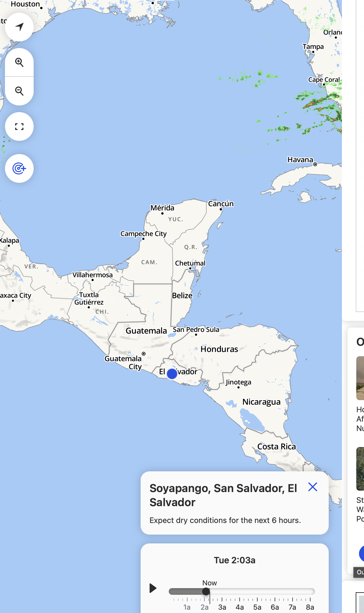Click the Tue 2:03a timestamp
The height and width of the screenshot is (613, 364).
click(x=235, y=560)
